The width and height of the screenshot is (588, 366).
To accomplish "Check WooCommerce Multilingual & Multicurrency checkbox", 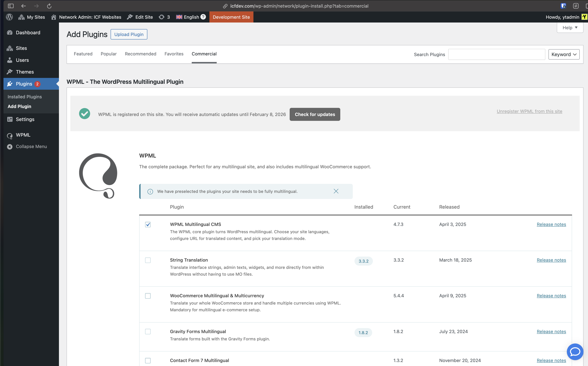I will click(x=148, y=296).
